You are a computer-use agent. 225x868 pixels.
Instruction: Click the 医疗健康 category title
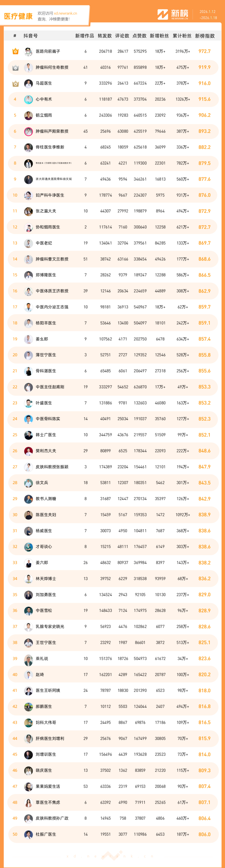coord(19,16)
